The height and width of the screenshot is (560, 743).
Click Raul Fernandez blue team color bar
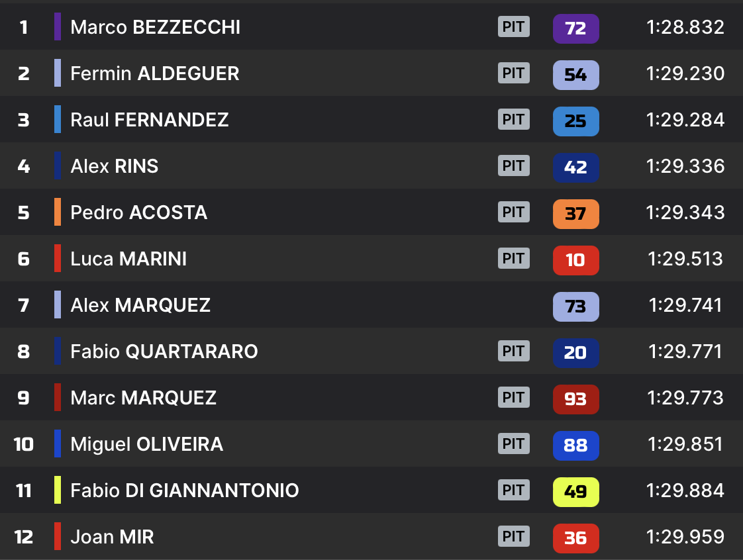[58, 119]
